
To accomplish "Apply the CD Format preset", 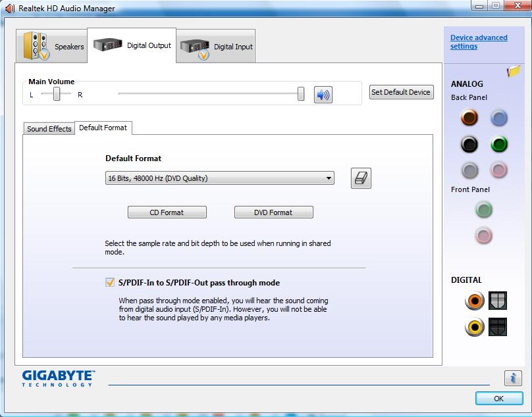I will click(167, 212).
